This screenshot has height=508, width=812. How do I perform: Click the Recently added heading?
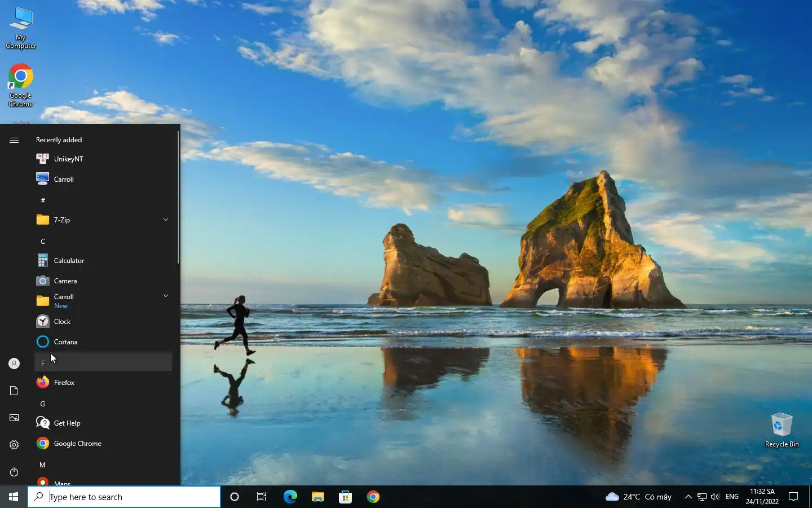click(59, 140)
